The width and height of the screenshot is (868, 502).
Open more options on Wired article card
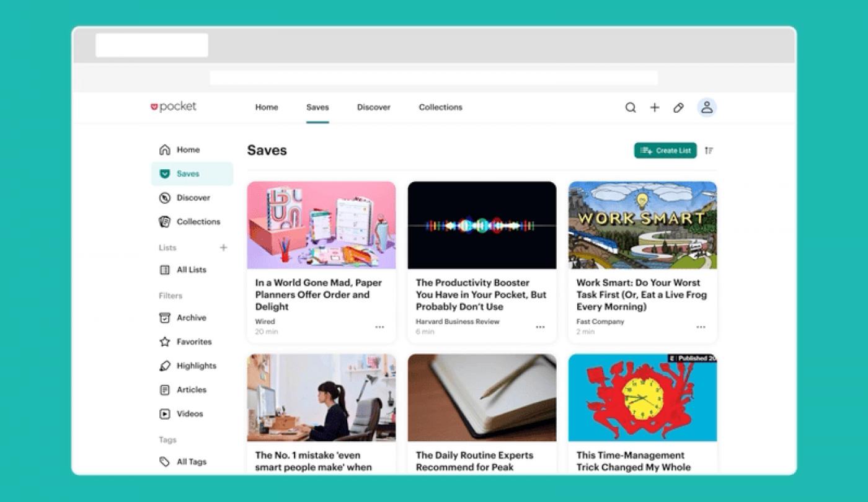(379, 327)
